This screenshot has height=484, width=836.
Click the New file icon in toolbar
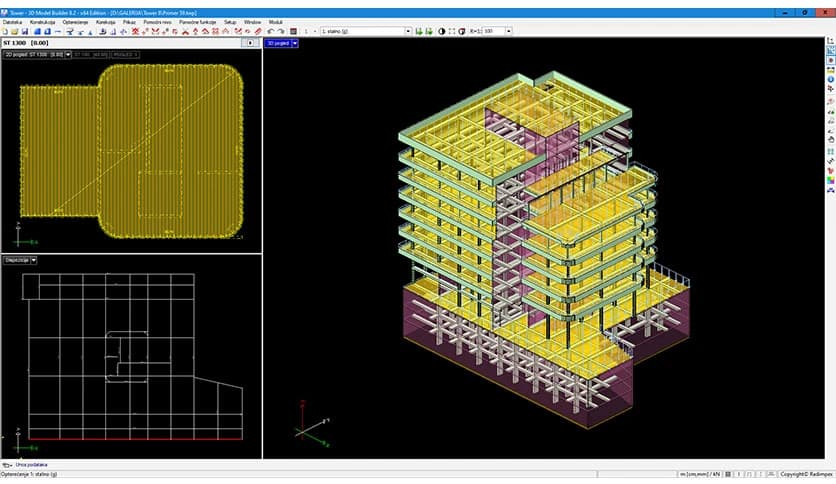pos(5,31)
